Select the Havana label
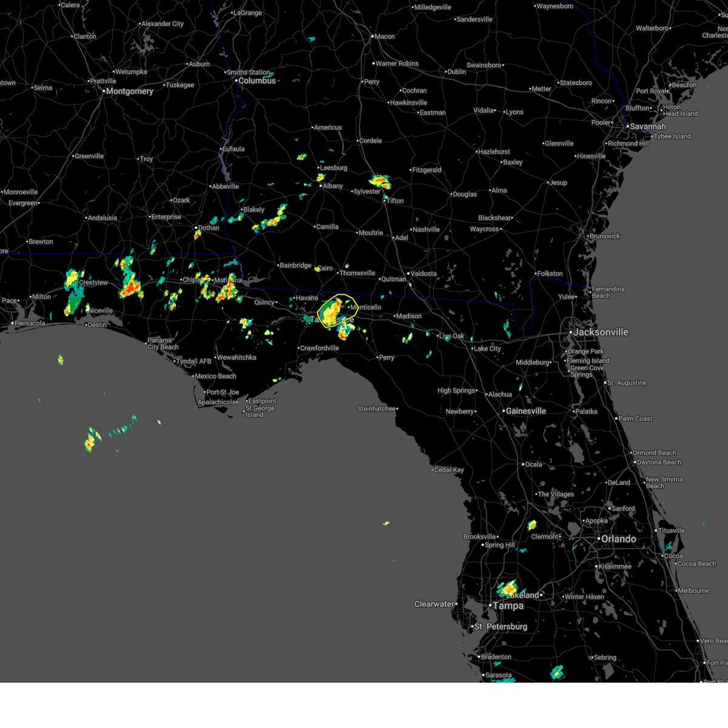728x728 pixels. pyautogui.click(x=307, y=298)
